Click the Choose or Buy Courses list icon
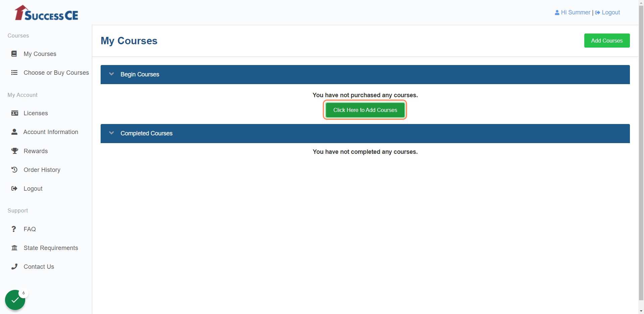This screenshot has width=644, height=314. tap(14, 72)
